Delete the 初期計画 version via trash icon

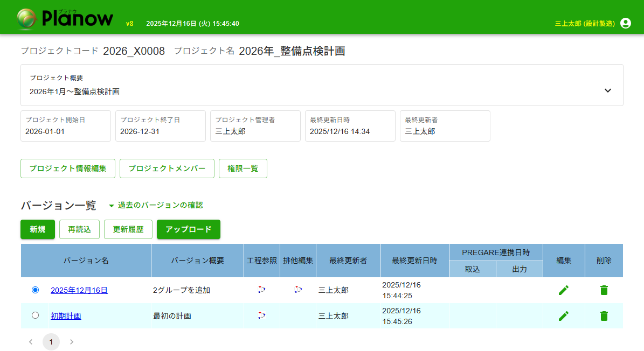click(x=604, y=316)
